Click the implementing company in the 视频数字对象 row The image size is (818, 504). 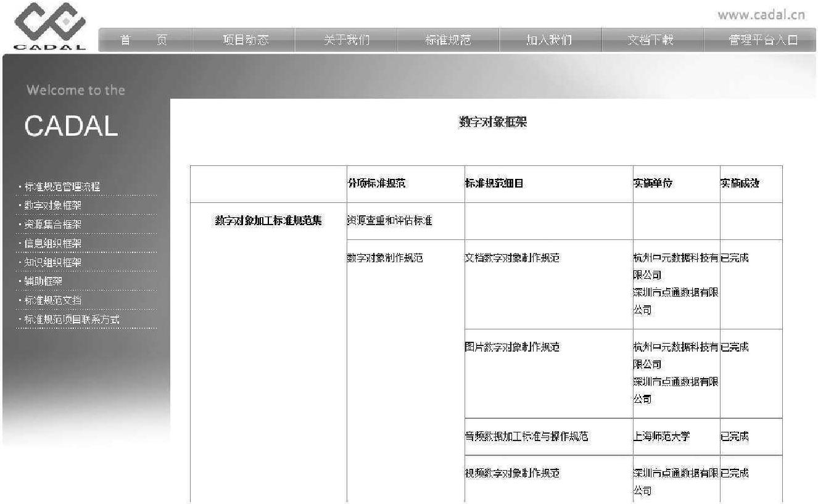[x=676, y=482]
